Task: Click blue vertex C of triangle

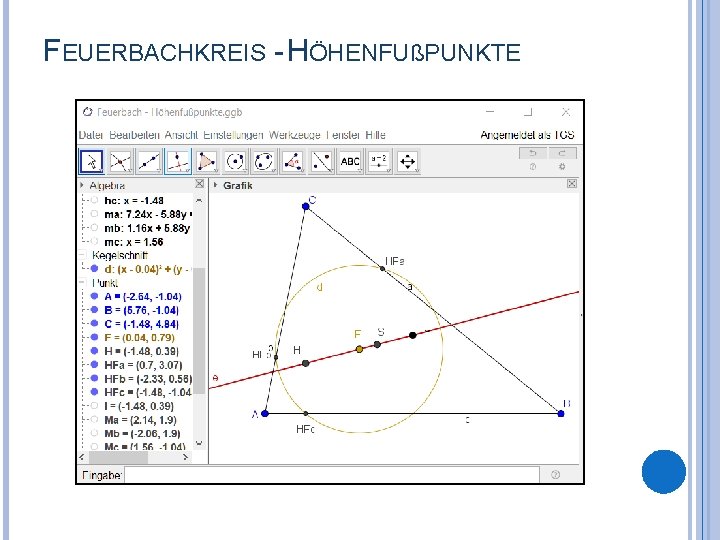Action: (306, 207)
